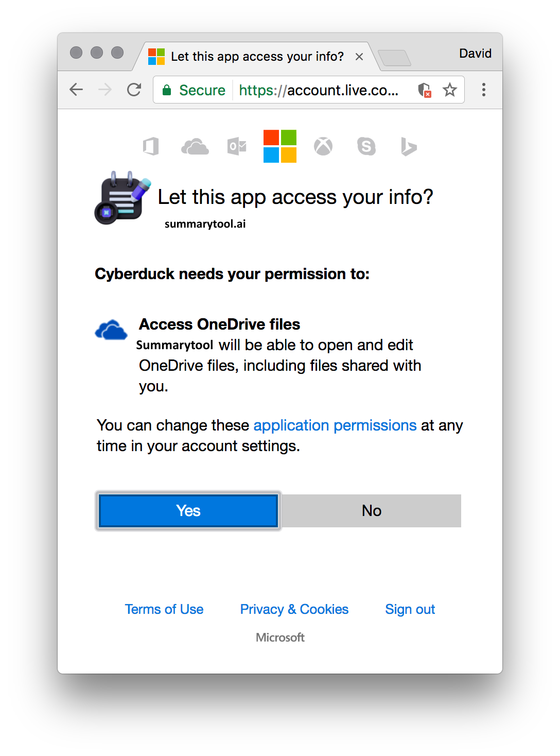Click the Bing icon in header
560x756 pixels.
409,147
